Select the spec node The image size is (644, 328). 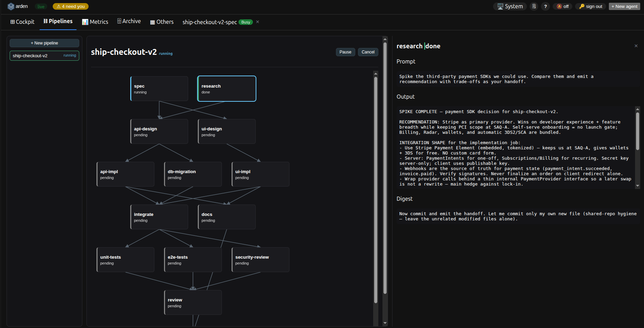(x=159, y=89)
